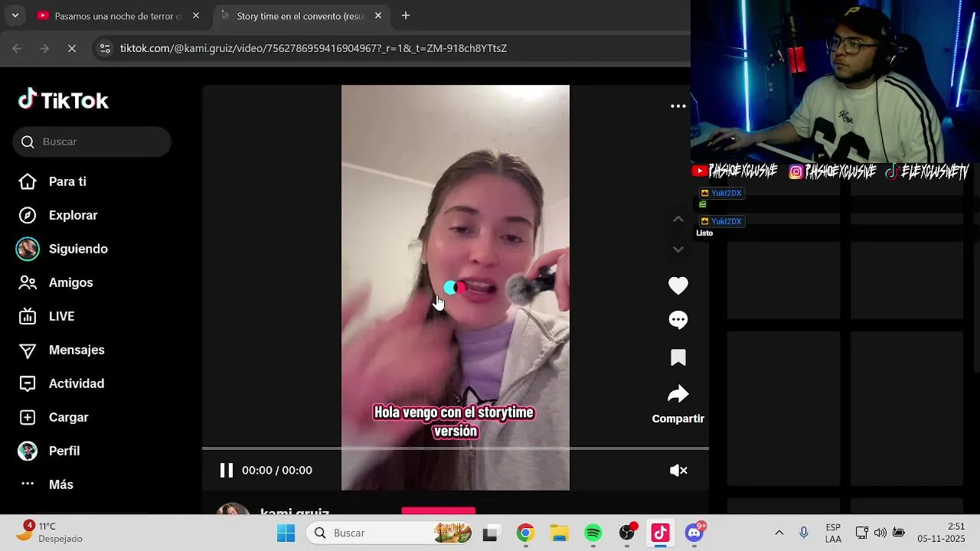Open the Siguiendo feed
This screenshot has height=551, width=980.
point(78,249)
